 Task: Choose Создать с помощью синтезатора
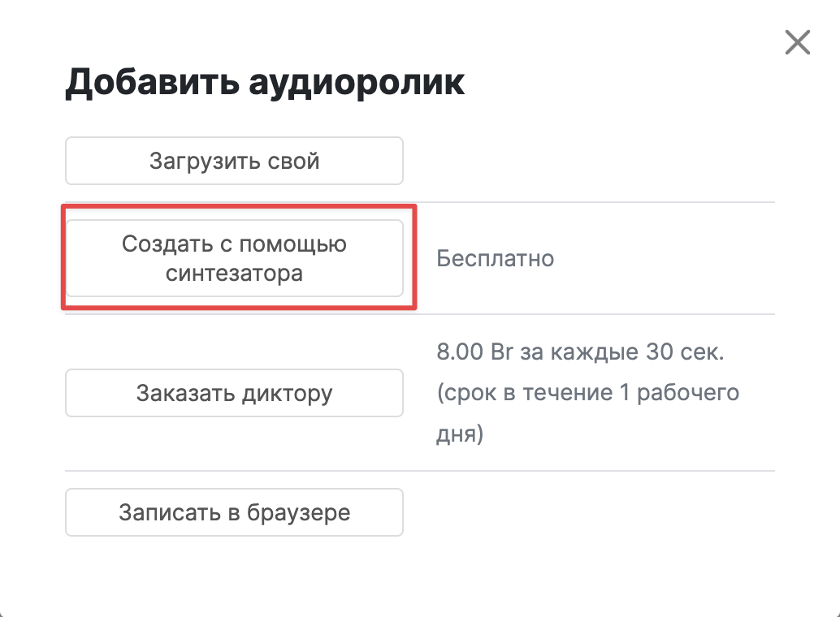(x=234, y=258)
